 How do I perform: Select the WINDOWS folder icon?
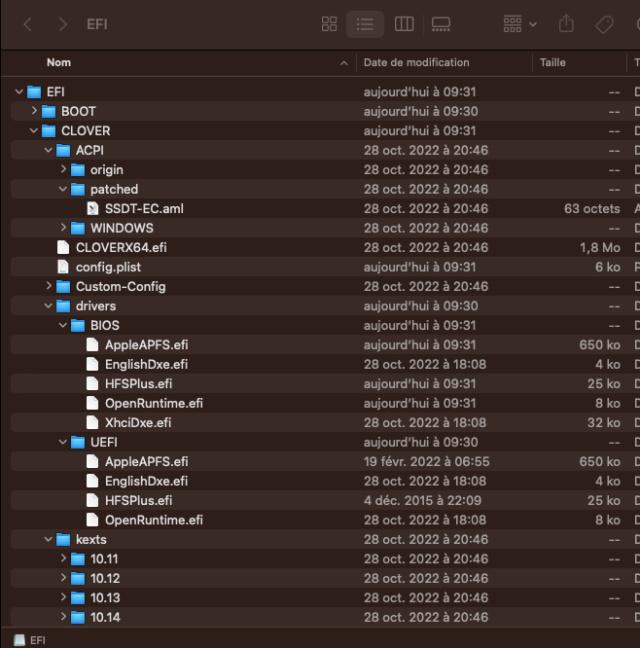(78, 228)
